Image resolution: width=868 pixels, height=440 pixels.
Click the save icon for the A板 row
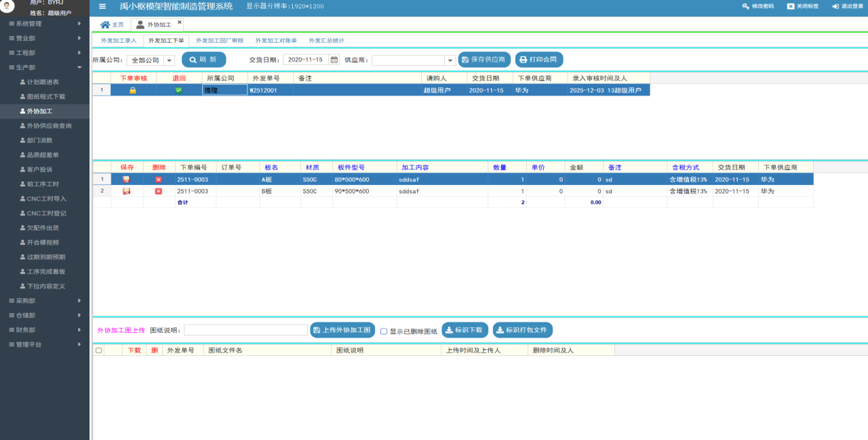tap(126, 180)
